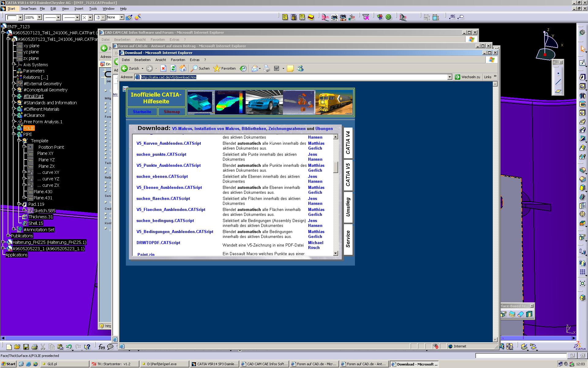Click the Suchen search button in IE toolbar

tap(200, 68)
